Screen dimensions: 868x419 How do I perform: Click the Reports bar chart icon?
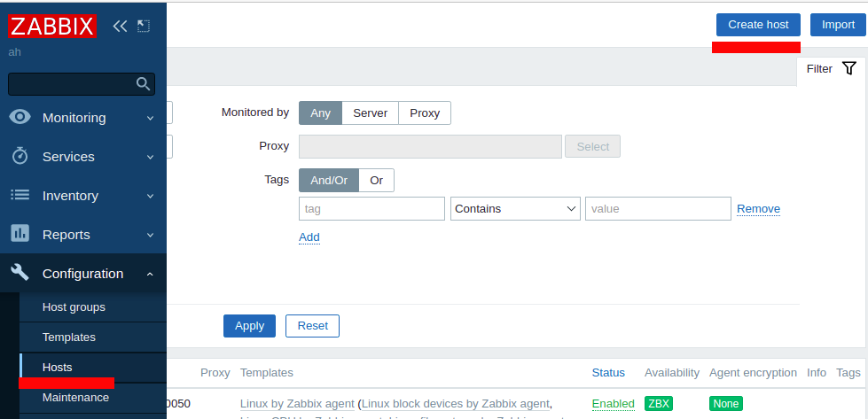[x=20, y=234]
